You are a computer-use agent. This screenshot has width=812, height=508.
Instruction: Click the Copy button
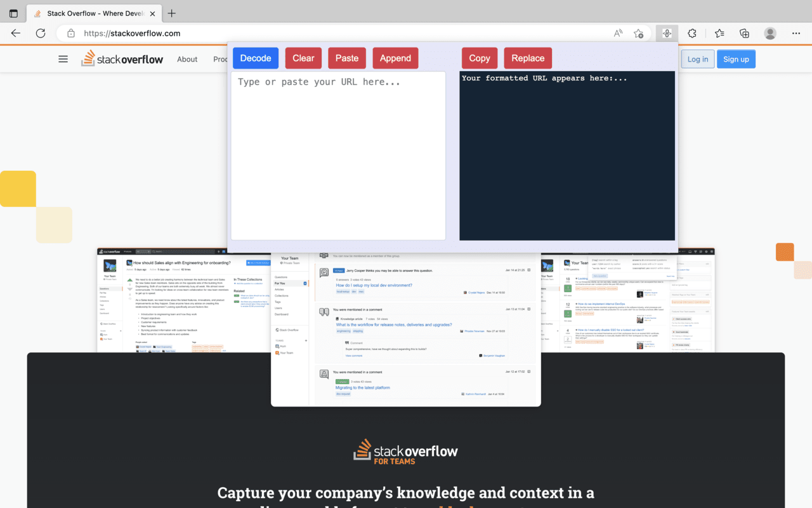480,58
